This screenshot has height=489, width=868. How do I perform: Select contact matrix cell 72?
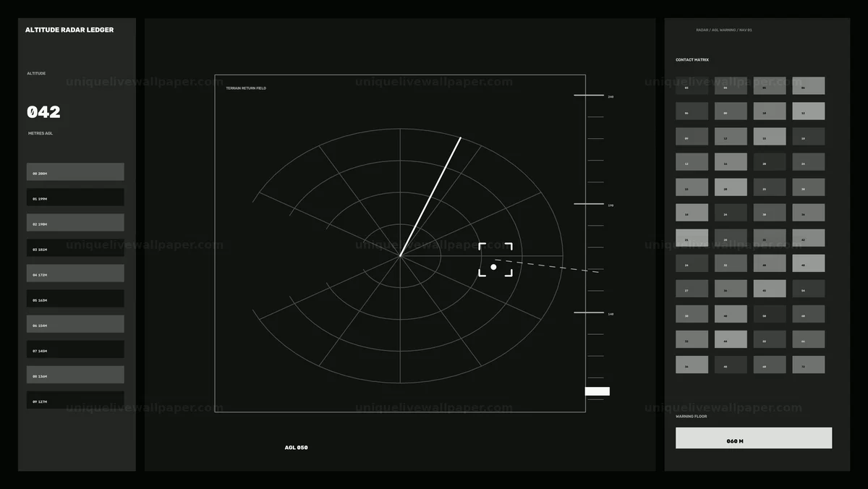click(x=809, y=365)
